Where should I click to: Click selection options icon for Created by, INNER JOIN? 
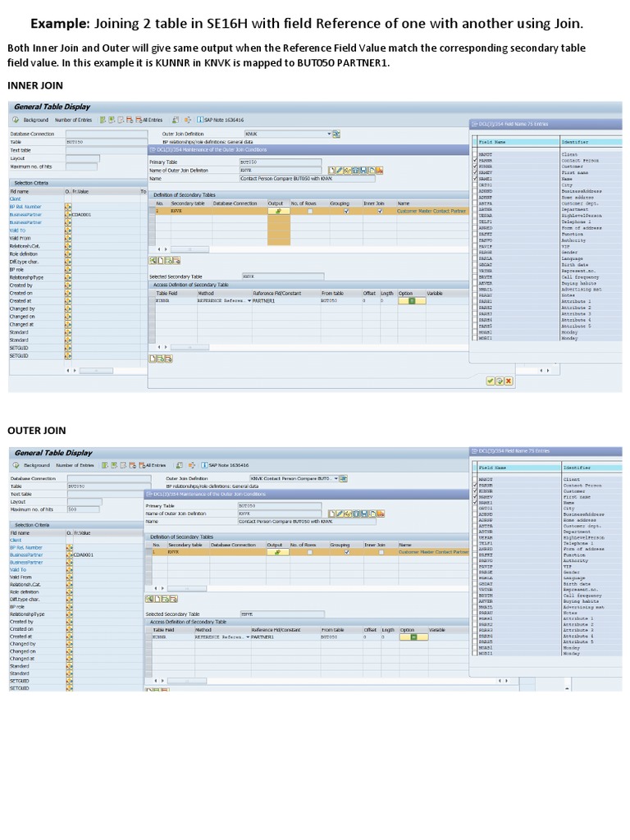pos(68,285)
